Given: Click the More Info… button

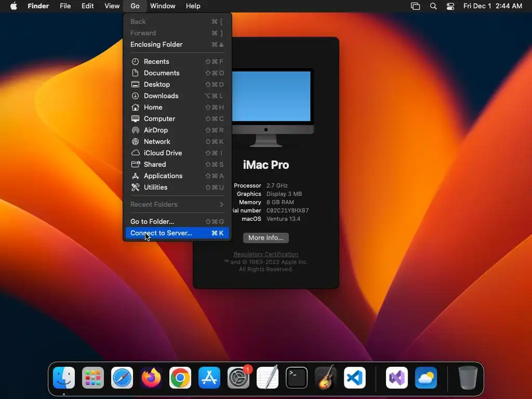Looking at the screenshot, I should pyautogui.click(x=266, y=238).
